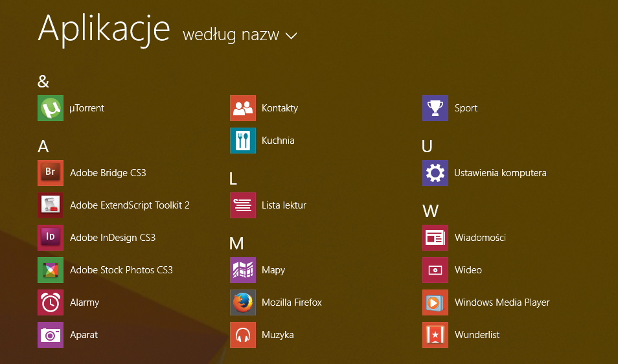Image resolution: width=618 pixels, height=364 pixels.
Task: Select the 'M' letter group header
Action: 236,244
